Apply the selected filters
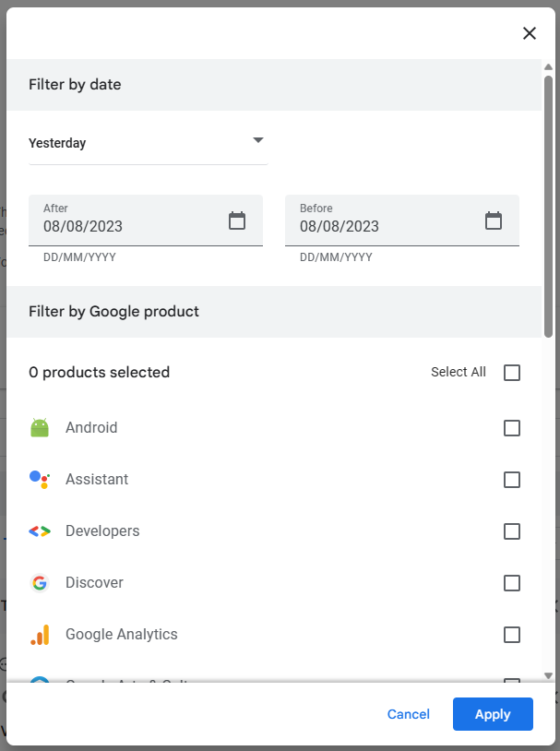Screen dimensions: 560x751 pos(493,714)
